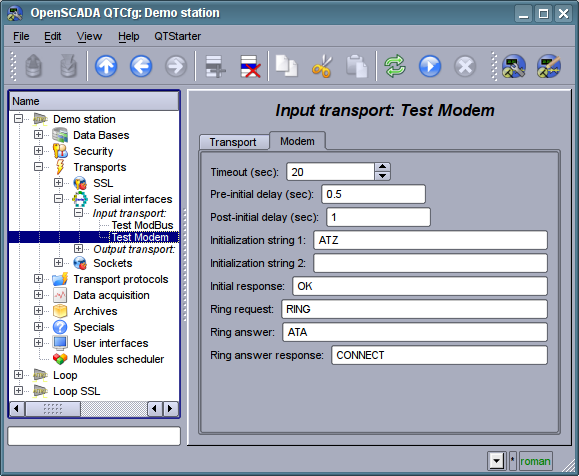The width and height of the screenshot is (579, 476).
Task: Click the Pre-initial delay input field
Action: (373, 194)
